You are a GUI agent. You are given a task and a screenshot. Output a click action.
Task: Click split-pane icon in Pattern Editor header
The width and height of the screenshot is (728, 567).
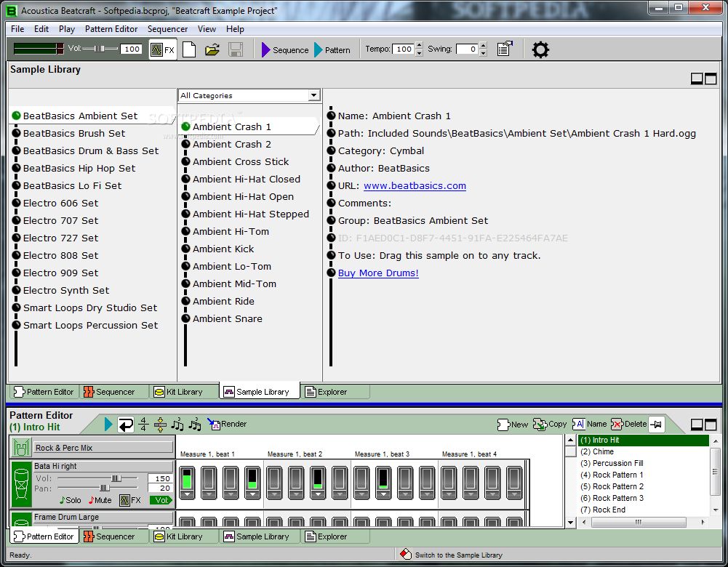(x=697, y=424)
